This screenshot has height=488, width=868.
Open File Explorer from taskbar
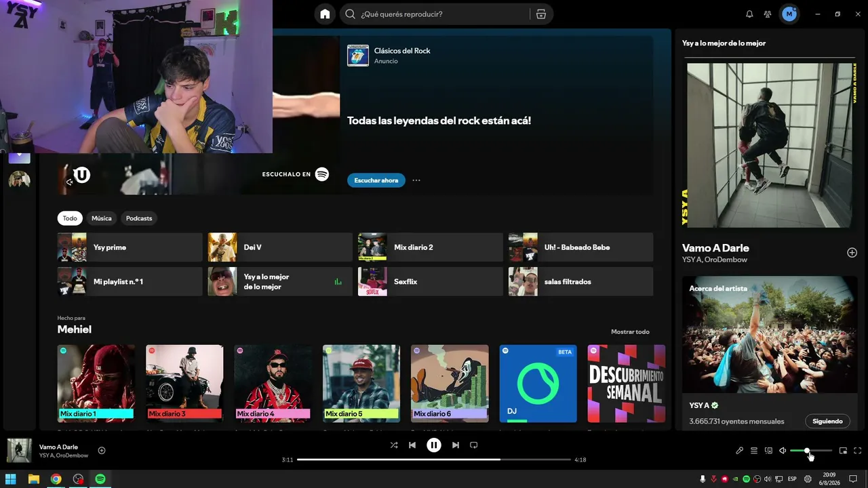[33, 479]
